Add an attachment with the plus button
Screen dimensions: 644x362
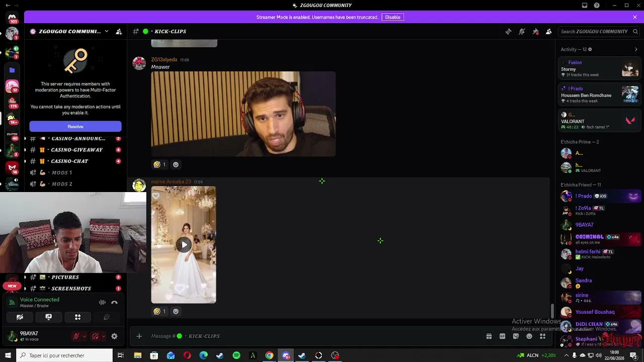(139, 336)
